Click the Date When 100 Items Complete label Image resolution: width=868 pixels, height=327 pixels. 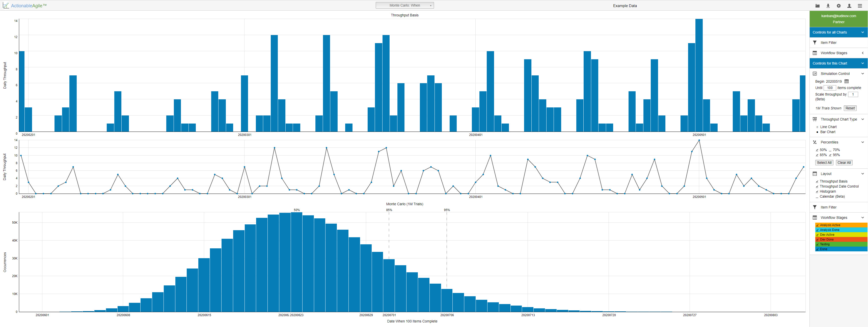tap(412, 321)
